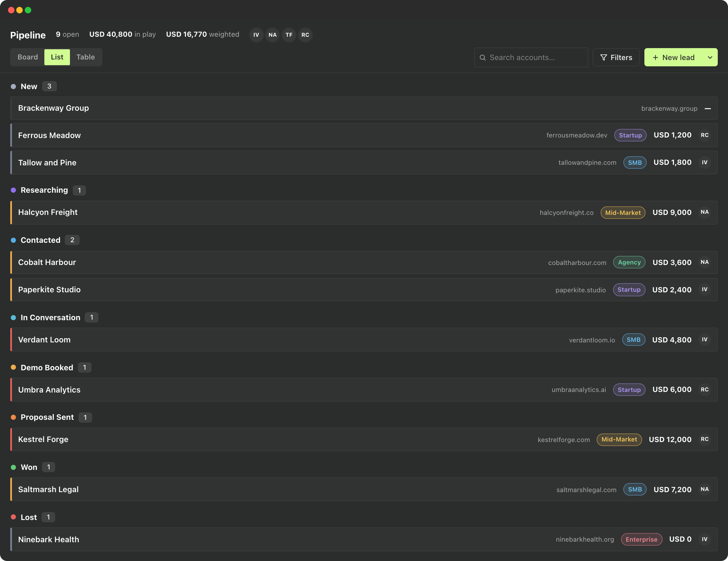
Task: Click the NA avatar on Halcyon Freight row
Action: click(x=704, y=212)
